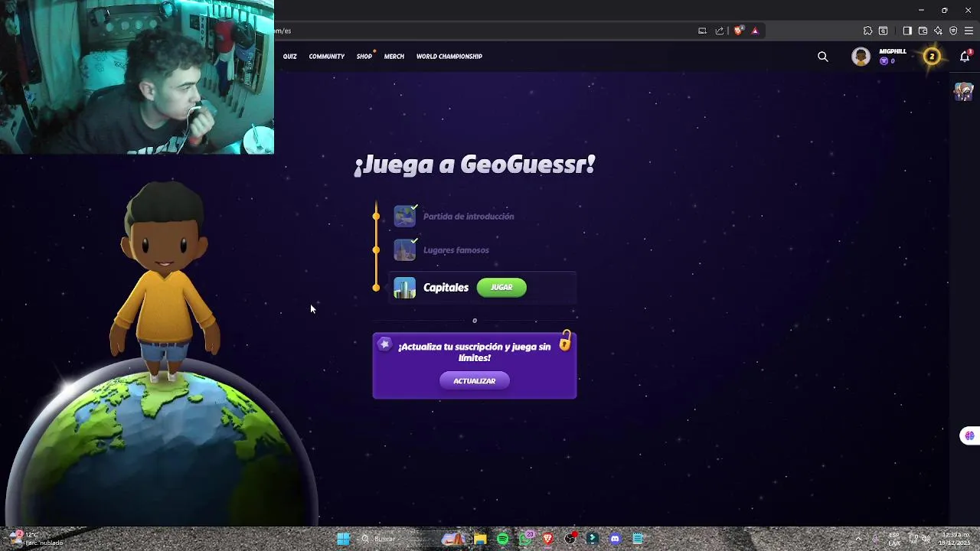Viewport: 980px width, 551px height.
Task: Click the install app icon in address bar
Action: [x=702, y=31]
